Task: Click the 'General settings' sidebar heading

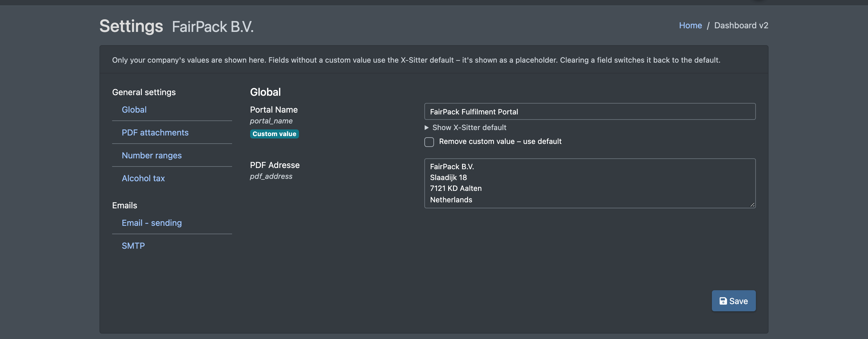Action: [144, 92]
